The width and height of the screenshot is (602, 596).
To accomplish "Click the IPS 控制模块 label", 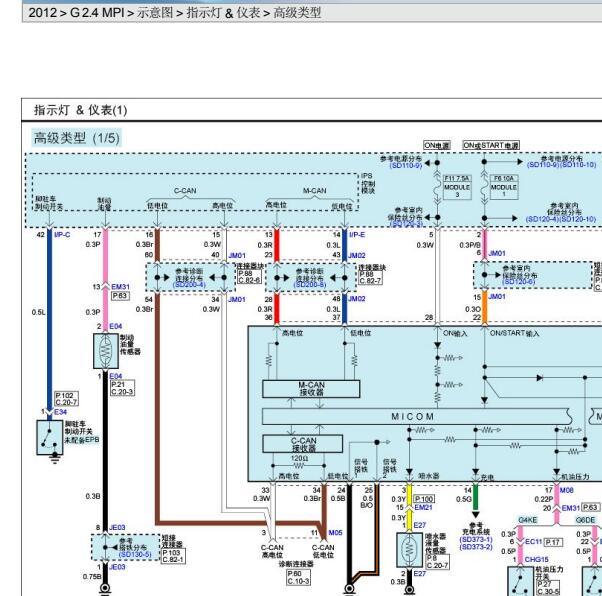I will pyautogui.click(x=368, y=183).
